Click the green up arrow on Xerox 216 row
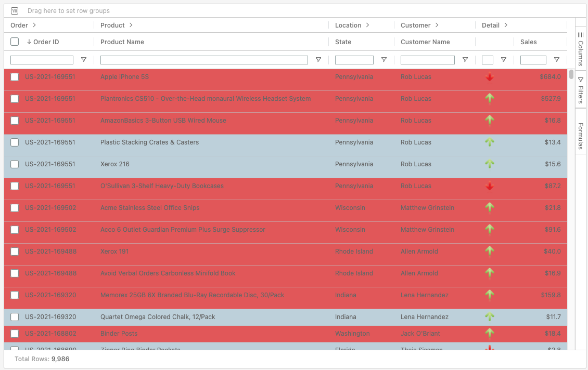 tap(489, 164)
